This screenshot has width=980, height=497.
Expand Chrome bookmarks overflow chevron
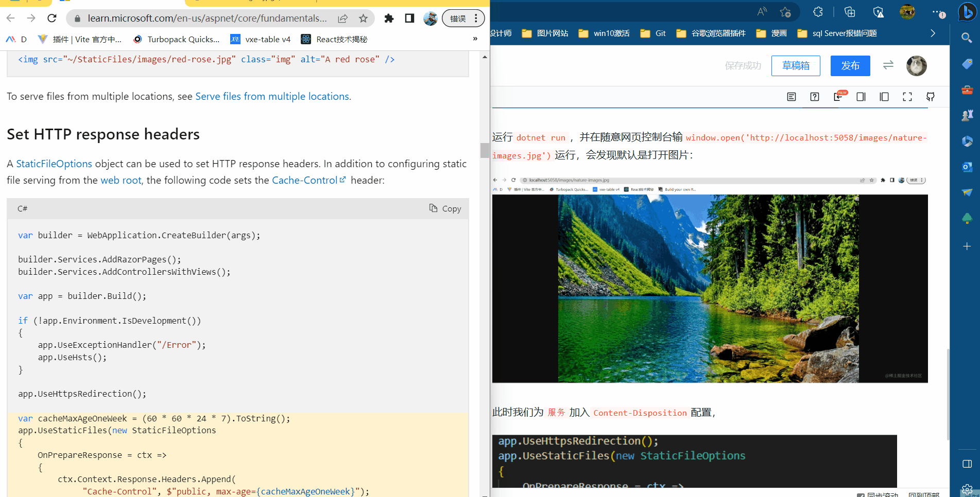475,39
